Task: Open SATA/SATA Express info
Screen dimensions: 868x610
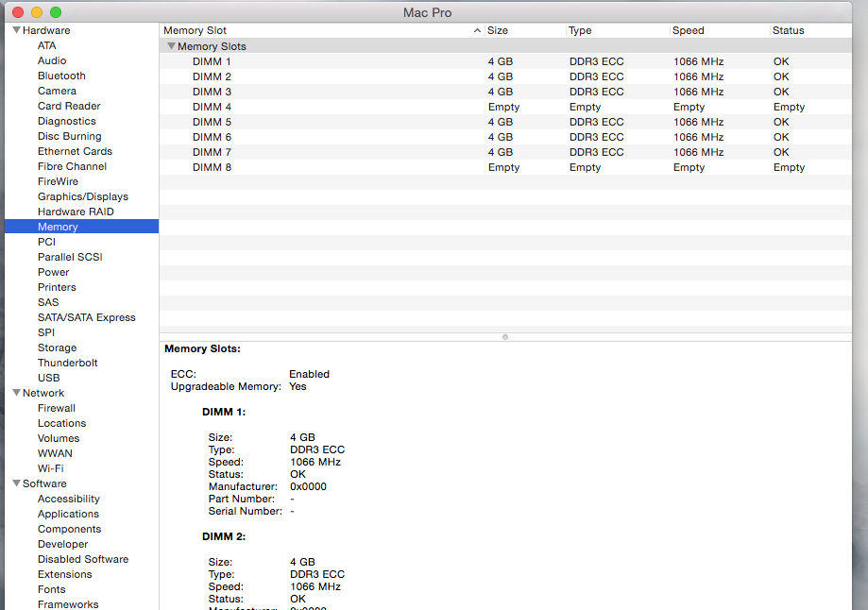Action: click(86, 317)
